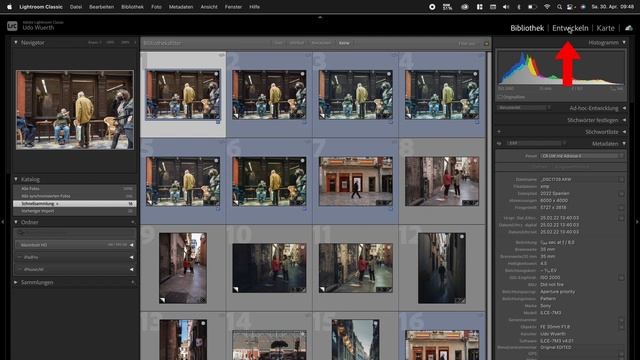Open the Spotlight search icon in menu bar
Image resolution: width=640 pixels, height=360 pixels.
point(559,7)
